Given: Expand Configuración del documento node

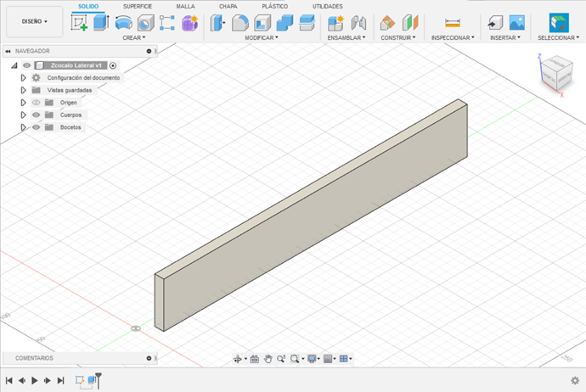Looking at the screenshot, I should click(x=23, y=78).
